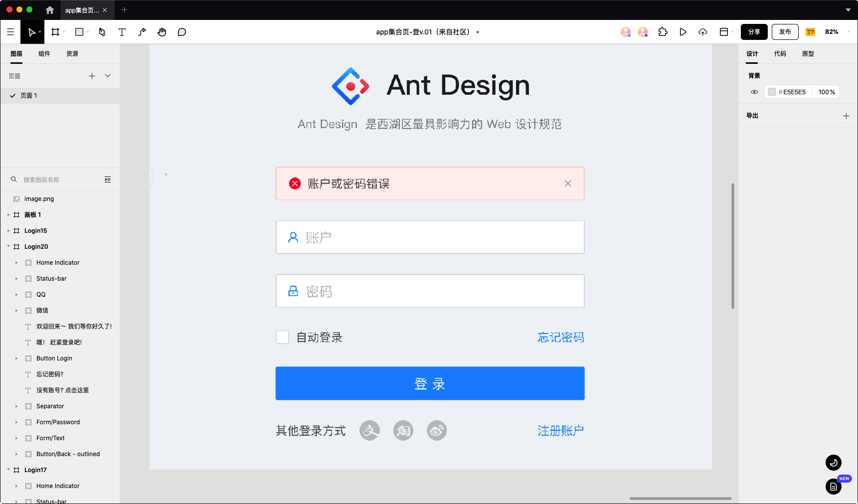Select 页面 1 in pages list

point(60,96)
